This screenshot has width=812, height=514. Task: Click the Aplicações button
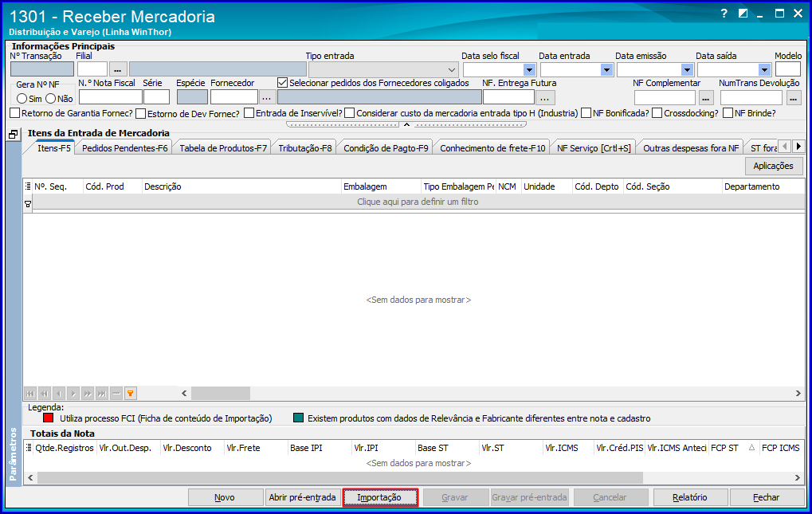[x=773, y=166]
